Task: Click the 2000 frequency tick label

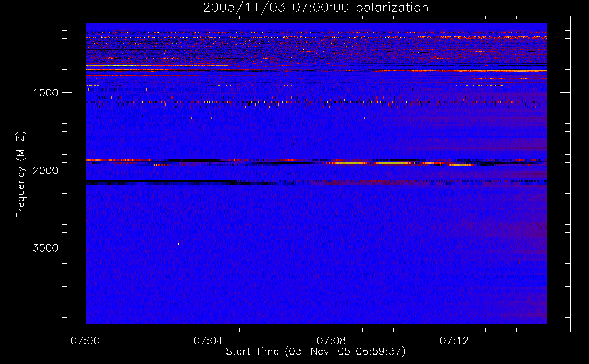Action: pyautogui.click(x=46, y=170)
